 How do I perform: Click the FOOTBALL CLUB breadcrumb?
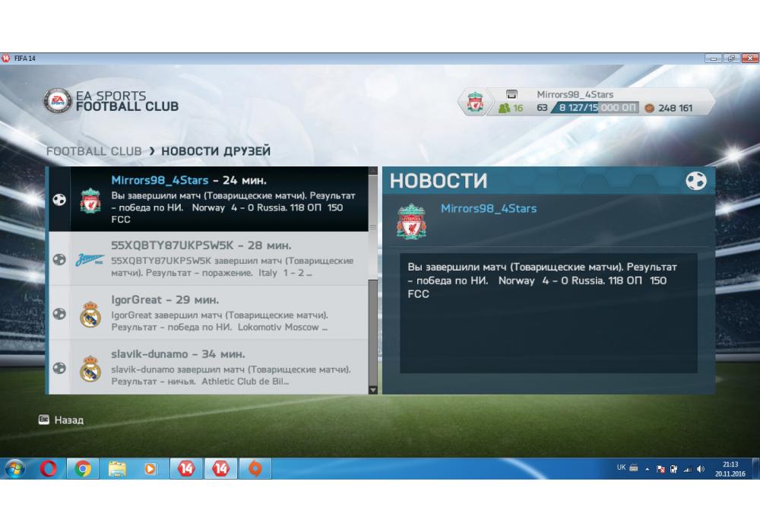94,151
